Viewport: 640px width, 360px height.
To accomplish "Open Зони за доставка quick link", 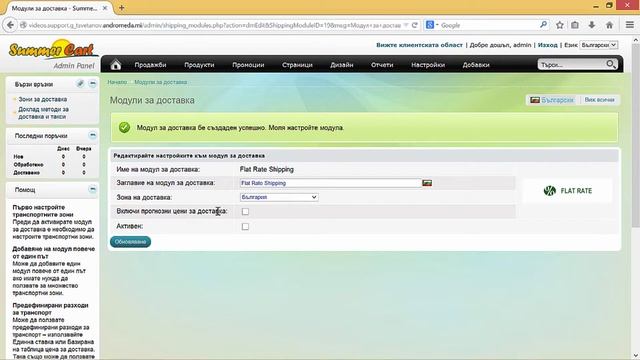I will coord(42,99).
